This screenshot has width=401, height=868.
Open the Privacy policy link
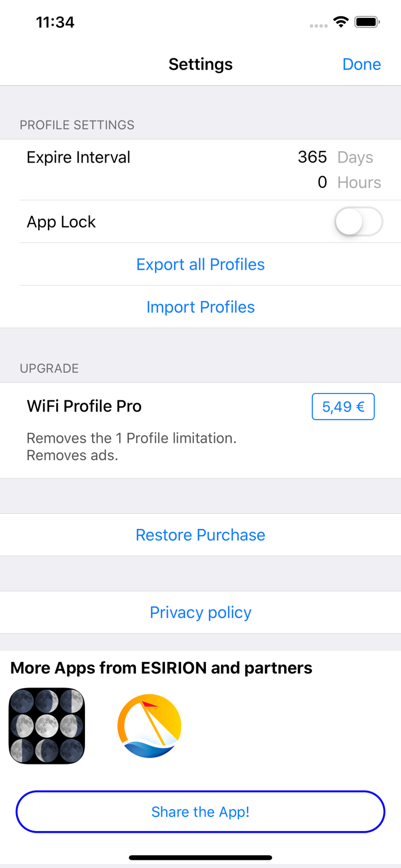200,612
